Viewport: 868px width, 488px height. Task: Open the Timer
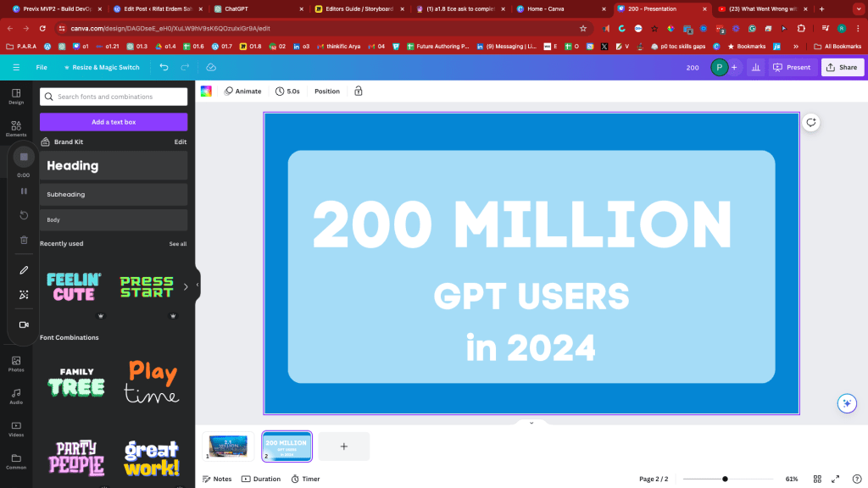coord(305,480)
